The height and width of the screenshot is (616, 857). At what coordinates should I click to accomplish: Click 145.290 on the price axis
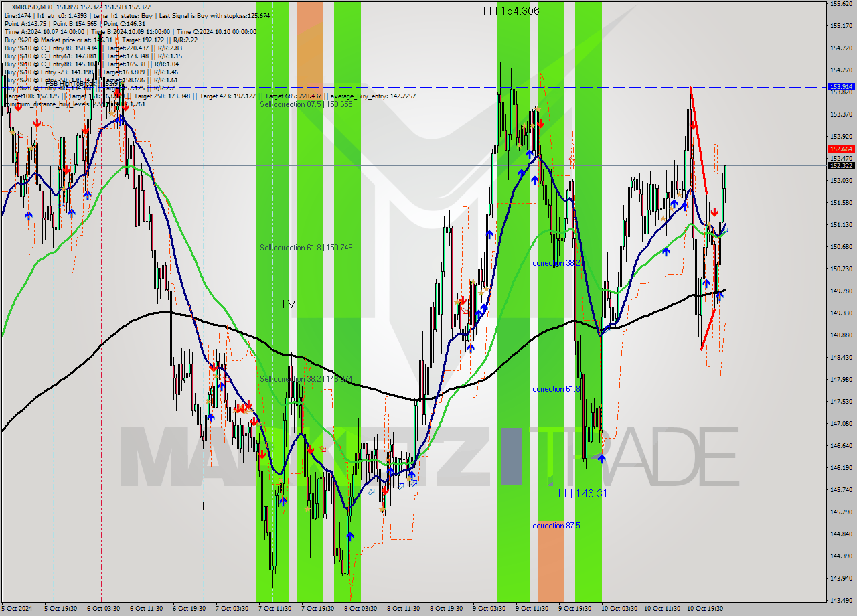click(x=841, y=512)
